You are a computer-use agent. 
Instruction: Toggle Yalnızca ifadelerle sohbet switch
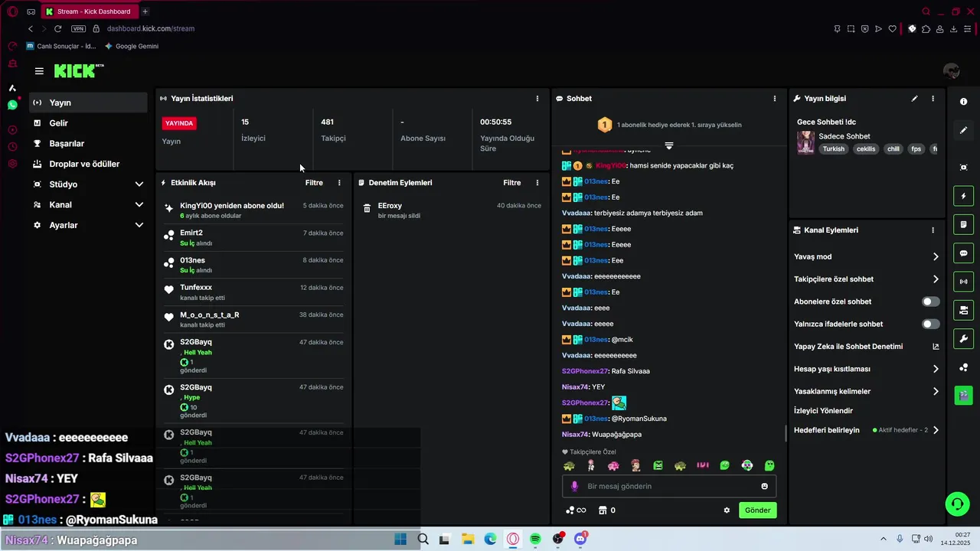tap(931, 324)
